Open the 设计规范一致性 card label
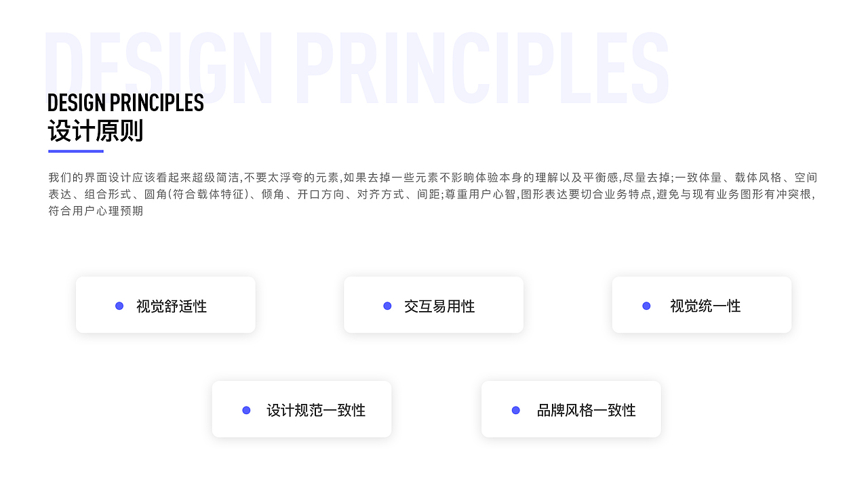The width and height of the screenshot is (868, 488). [x=316, y=411]
